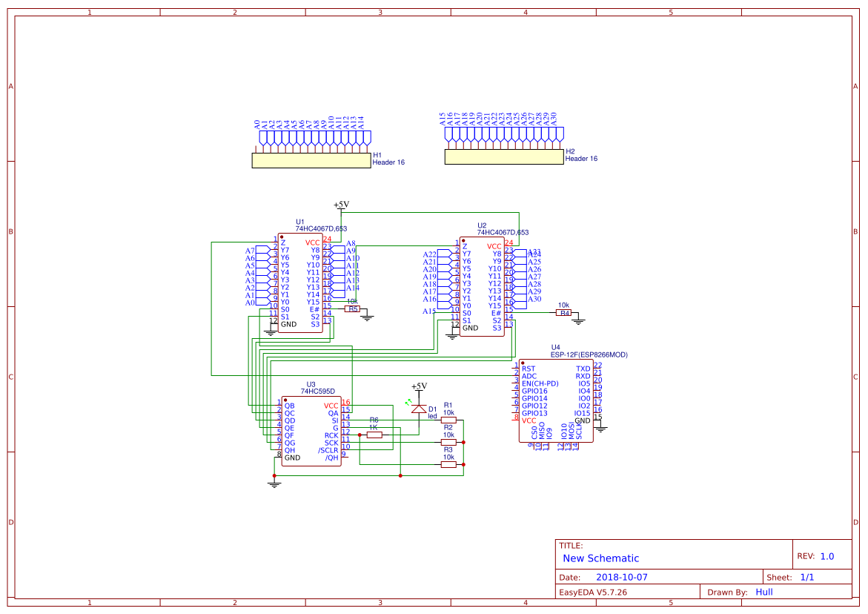Select ground symbol below U3

pyautogui.click(x=274, y=484)
